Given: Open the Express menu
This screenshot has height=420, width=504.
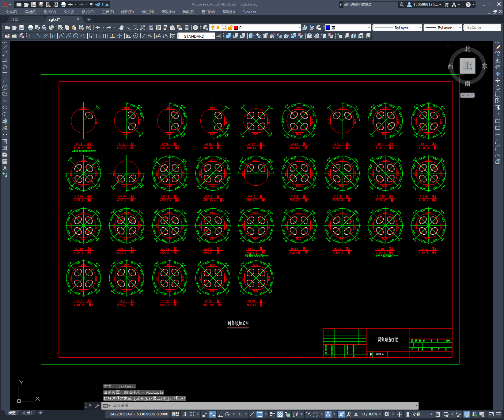Looking at the screenshot, I should tap(249, 12).
